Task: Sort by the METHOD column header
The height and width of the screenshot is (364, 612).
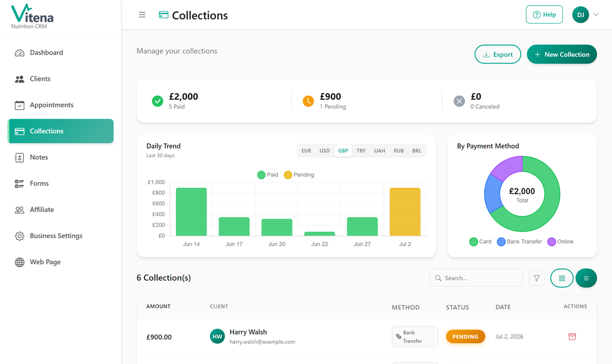Action: point(406,308)
